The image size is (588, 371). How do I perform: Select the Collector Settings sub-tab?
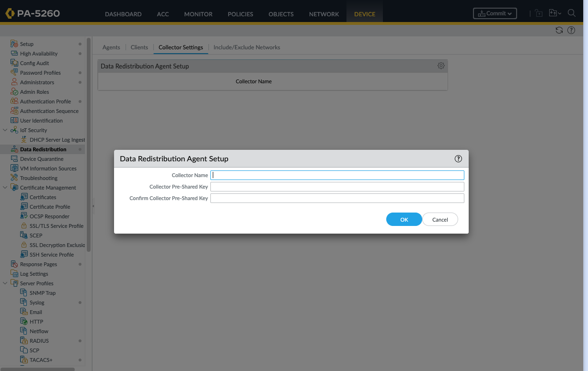click(x=181, y=47)
